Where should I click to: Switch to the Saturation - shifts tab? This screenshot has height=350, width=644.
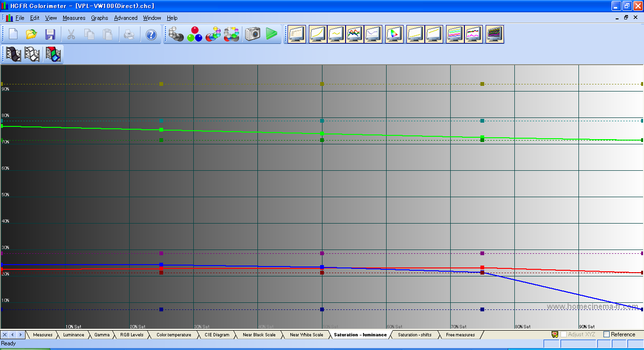pyautogui.click(x=414, y=335)
